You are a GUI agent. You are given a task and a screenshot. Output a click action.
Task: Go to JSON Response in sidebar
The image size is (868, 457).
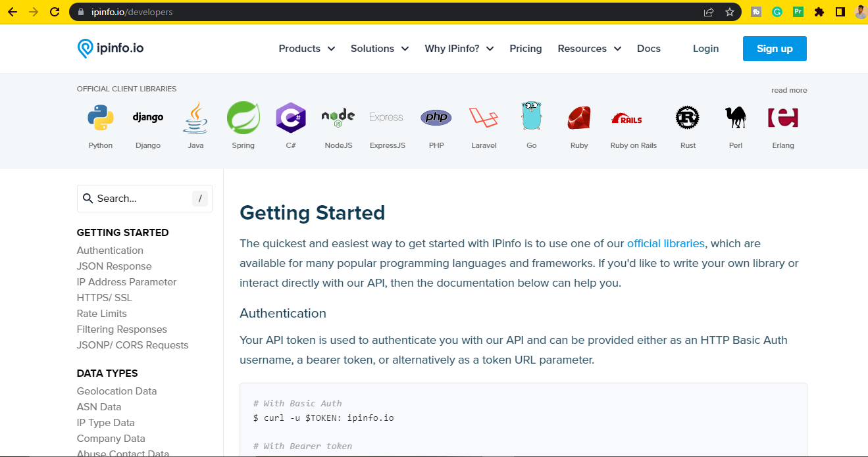click(x=114, y=266)
